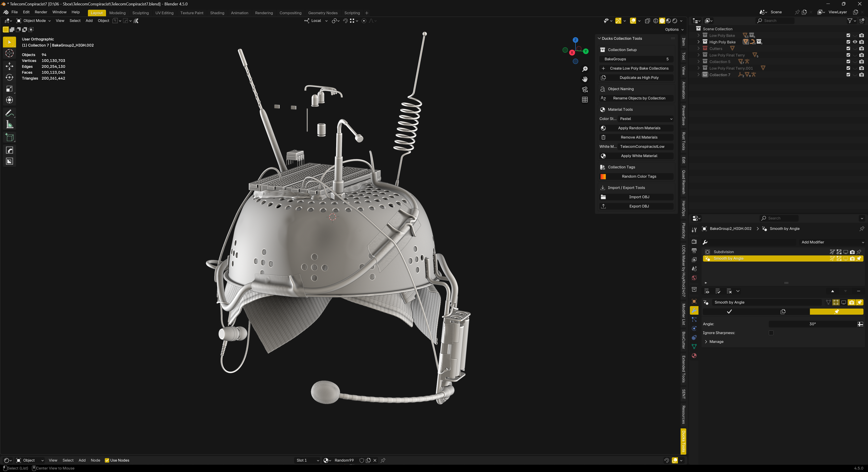Choose the Add Cube tool

pos(9,137)
